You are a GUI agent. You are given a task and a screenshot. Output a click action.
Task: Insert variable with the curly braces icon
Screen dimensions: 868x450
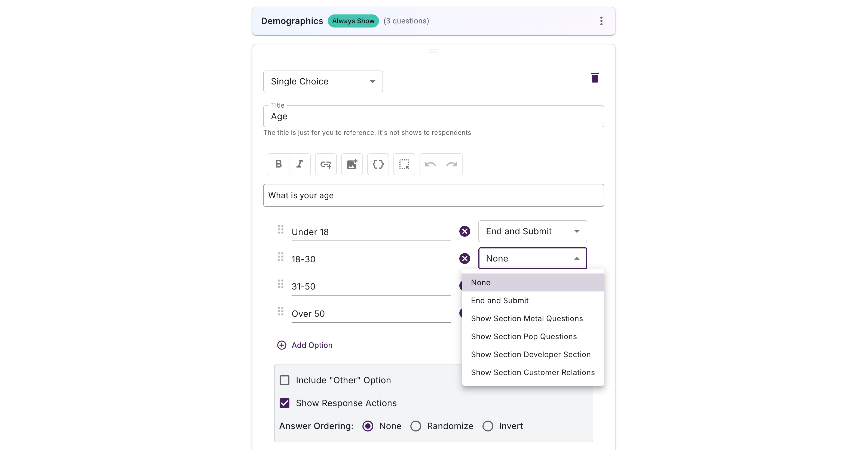click(x=378, y=164)
